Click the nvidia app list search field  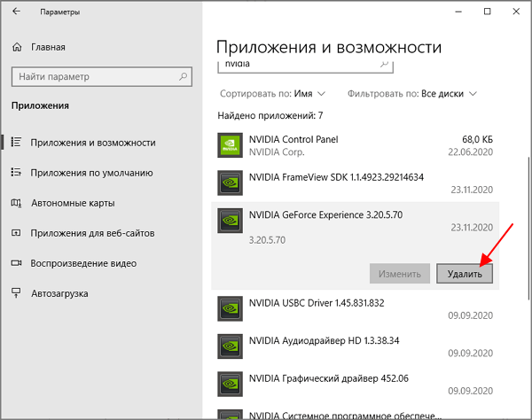pyautogui.click(x=305, y=66)
